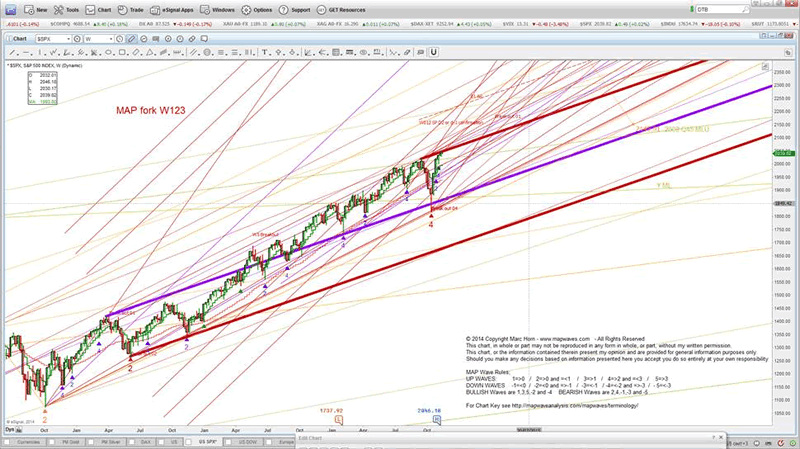
Task: Open the Tools menu
Action: pyautogui.click(x=66, y=10)
